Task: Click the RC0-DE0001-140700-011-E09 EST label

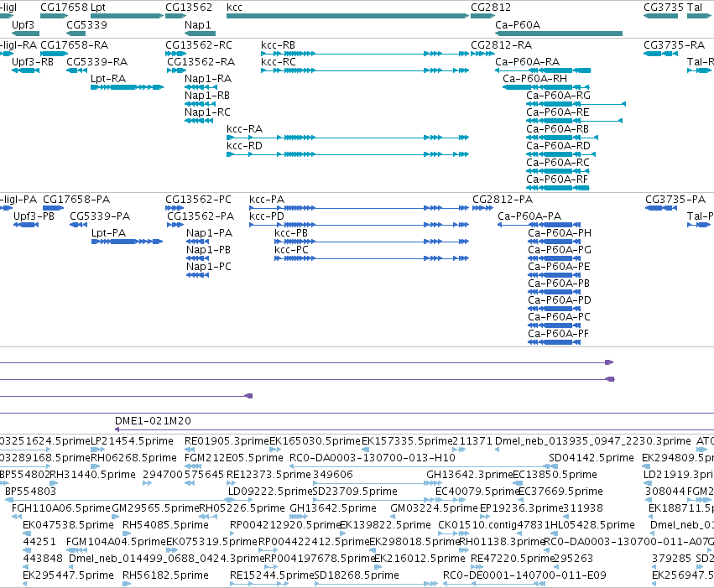Action: point(524,575)
